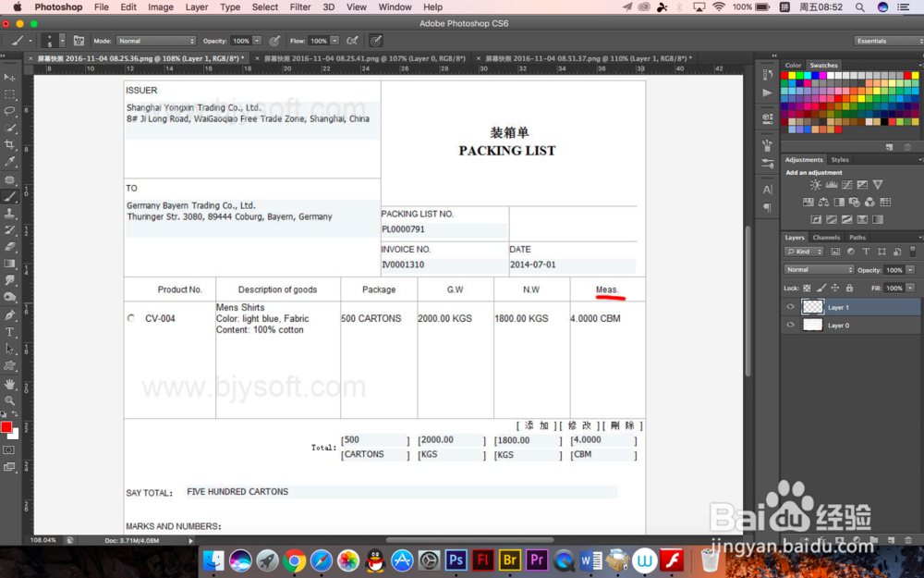Select the Crop tool
This screenshot has width=924, height=578.
point(9,144)
